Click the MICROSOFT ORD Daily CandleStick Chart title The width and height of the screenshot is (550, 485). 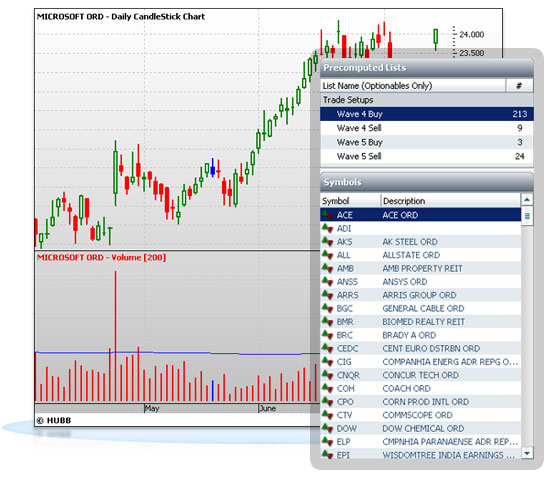(x=121, y=16)
